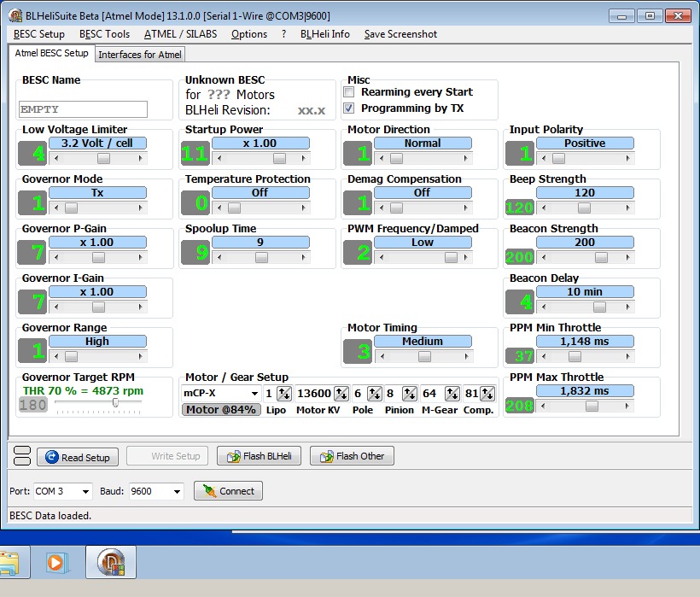Viewport: 700px width, 597px height.
Task: Click the Connect button
Action: click(228, 491)
